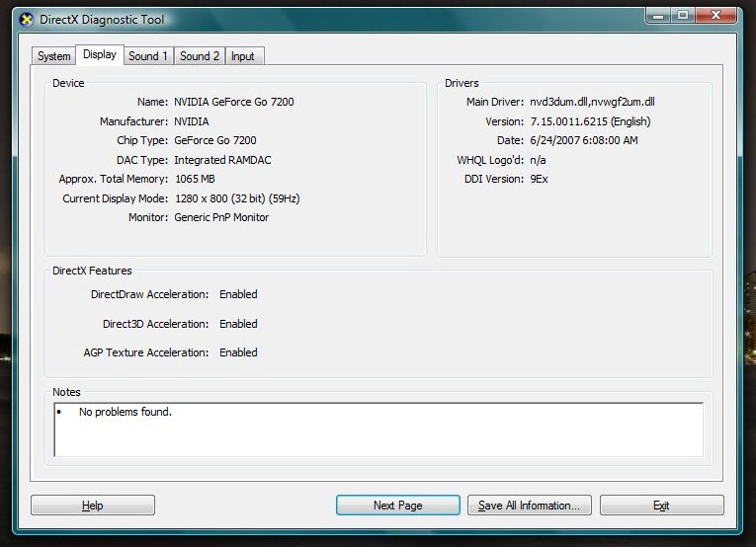
Task: Open the Sound 1 tab
Action: pyautogui.click(x=148, y=56)
